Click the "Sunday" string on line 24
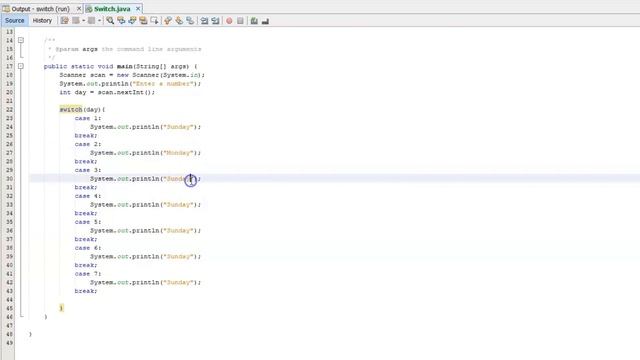Screen dimensions: 640x360 (178, 127)
